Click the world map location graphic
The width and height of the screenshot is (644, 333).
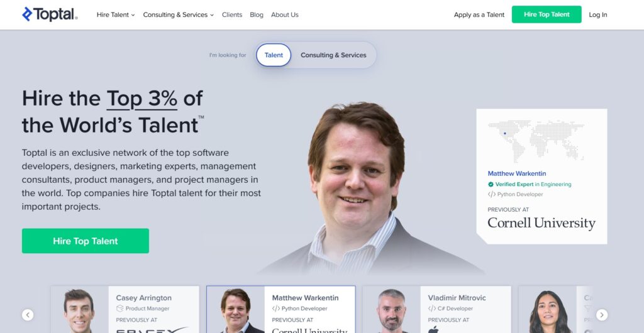[x=536, y=141]
